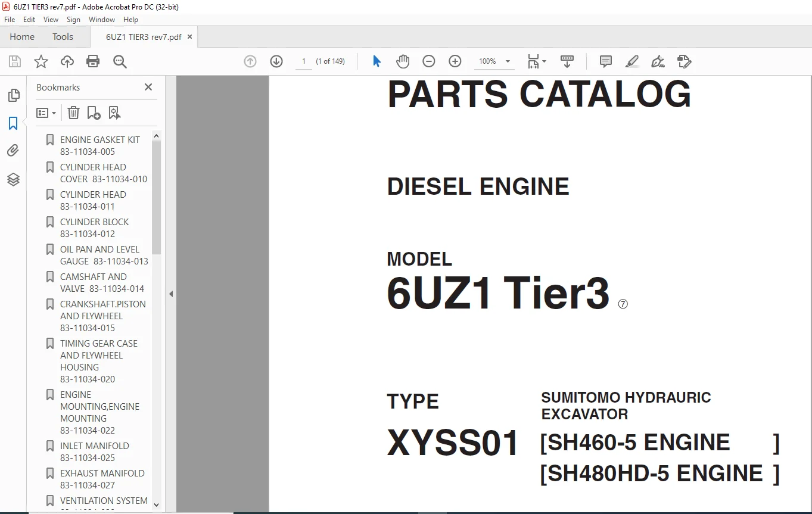This screenshot has width=812, height=514.
Task: Click the (1 of 149) page count text
Action: [x=331, y=61]
